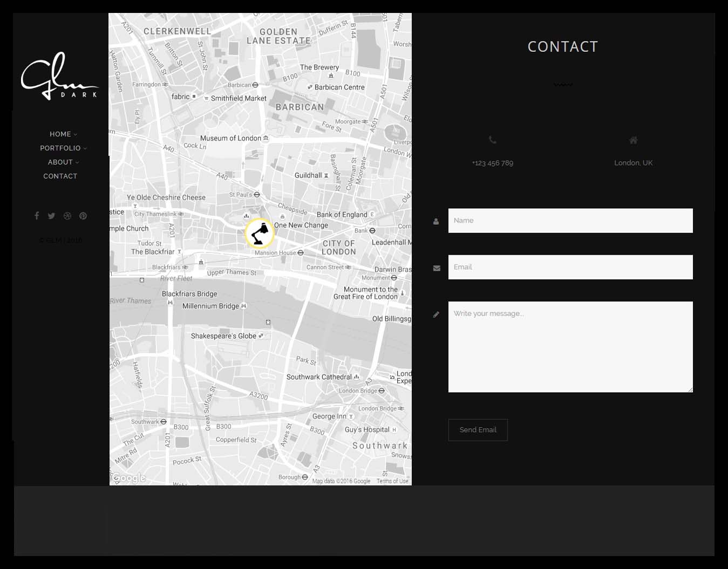This screenshot has width=728, height=569.
Task: Click the Ye Olde Cheshire Cheese label
Action: 166,197
